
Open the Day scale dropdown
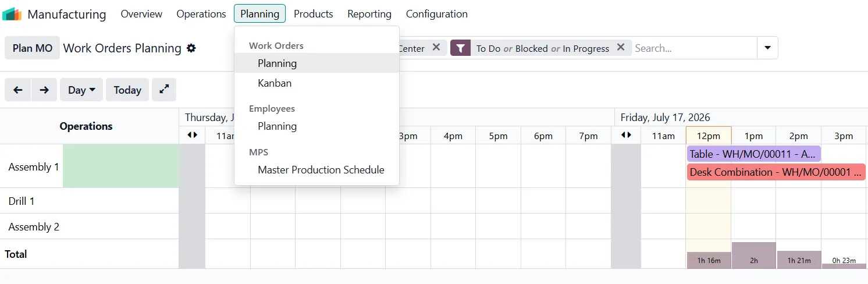(x=81, y=90)
